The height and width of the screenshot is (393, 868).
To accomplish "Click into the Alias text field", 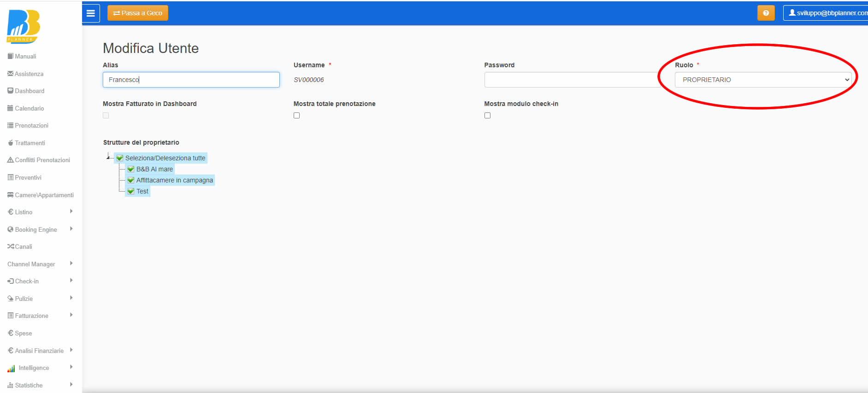I will click(191, 80).
